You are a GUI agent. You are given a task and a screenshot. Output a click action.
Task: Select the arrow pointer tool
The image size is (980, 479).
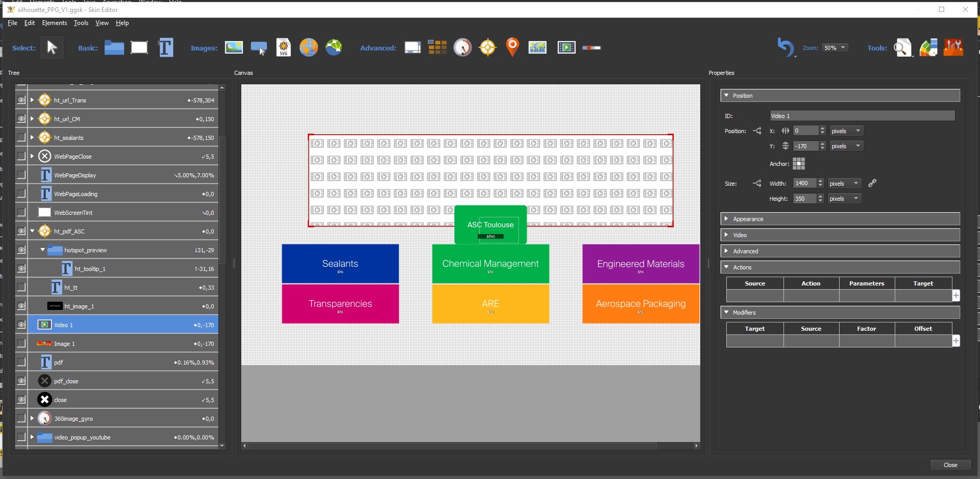[52, 48]
